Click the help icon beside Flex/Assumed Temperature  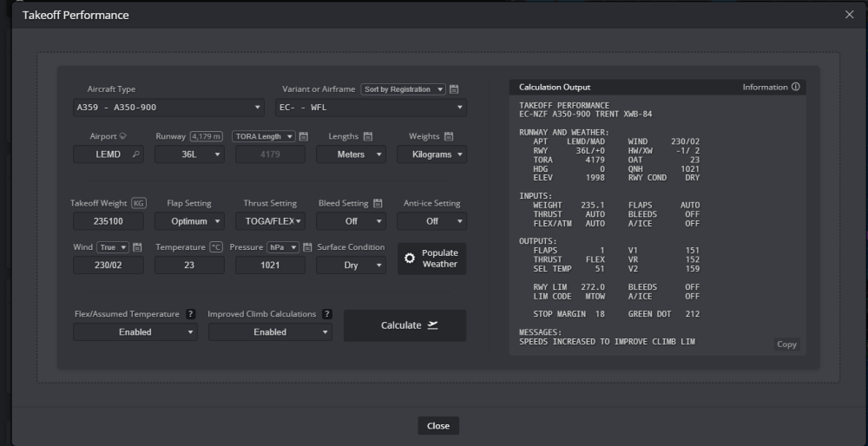click(x=190, y=314)
